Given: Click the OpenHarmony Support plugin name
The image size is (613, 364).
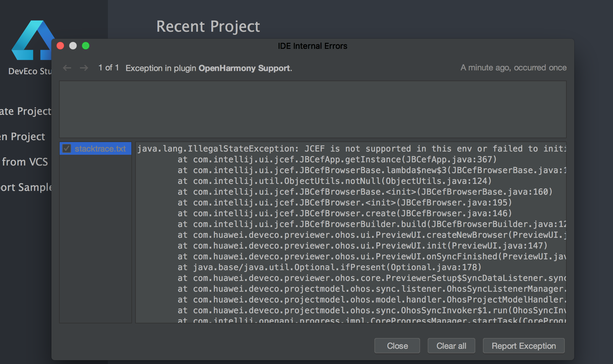Looking at the screenshot, I should click(244, 68).
